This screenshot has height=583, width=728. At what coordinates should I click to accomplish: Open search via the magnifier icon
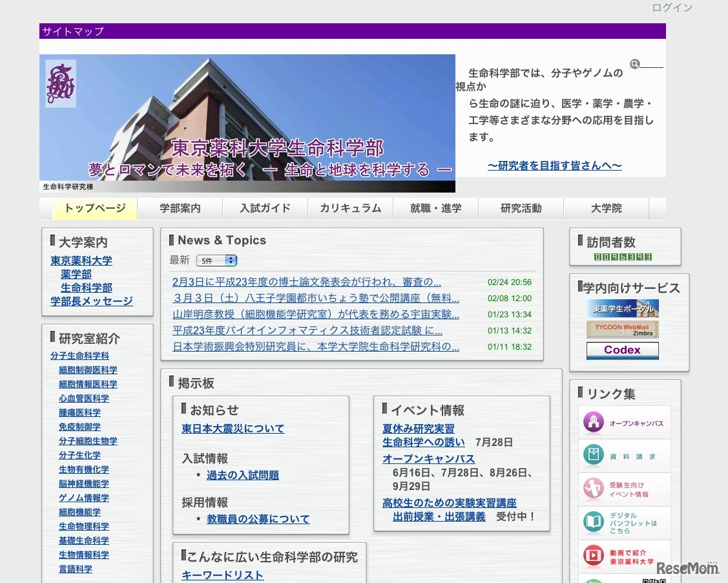[x=634, y=64]
